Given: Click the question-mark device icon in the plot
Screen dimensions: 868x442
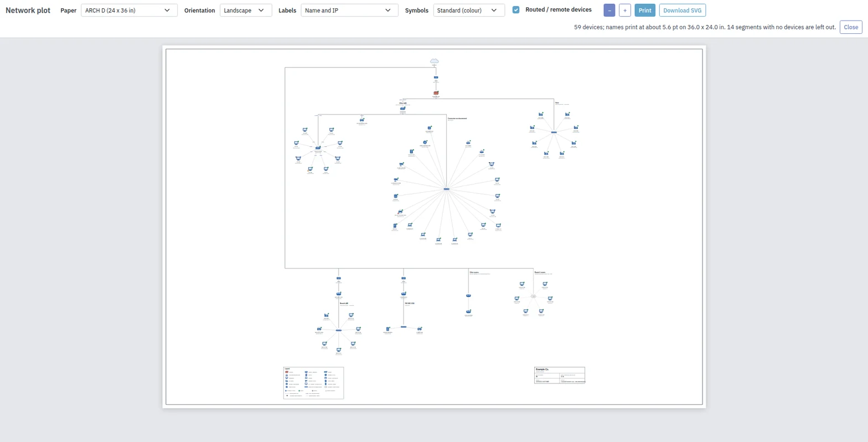Looking at the screenshot, I should (425, 142).
